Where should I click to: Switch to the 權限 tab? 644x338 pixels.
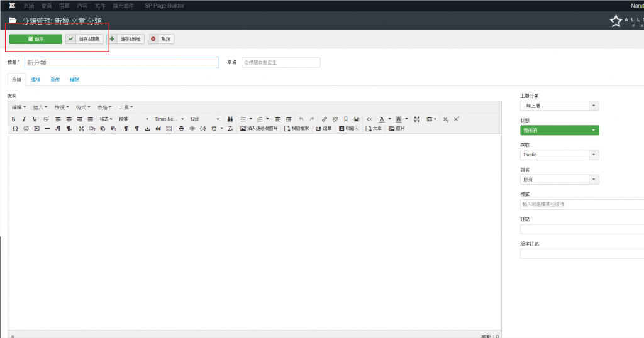click(74, 80)
